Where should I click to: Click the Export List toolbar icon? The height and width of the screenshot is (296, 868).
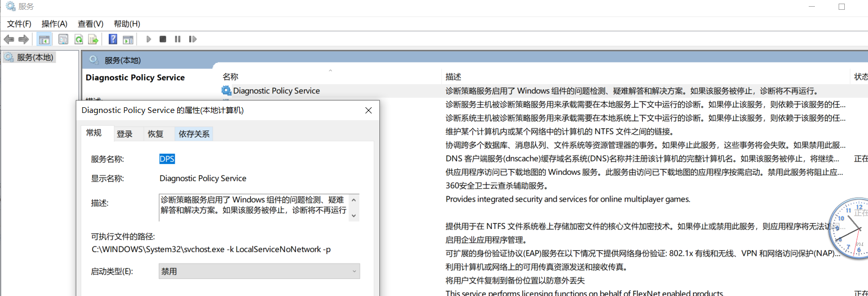pyautogui.click(x=93, y=39)
